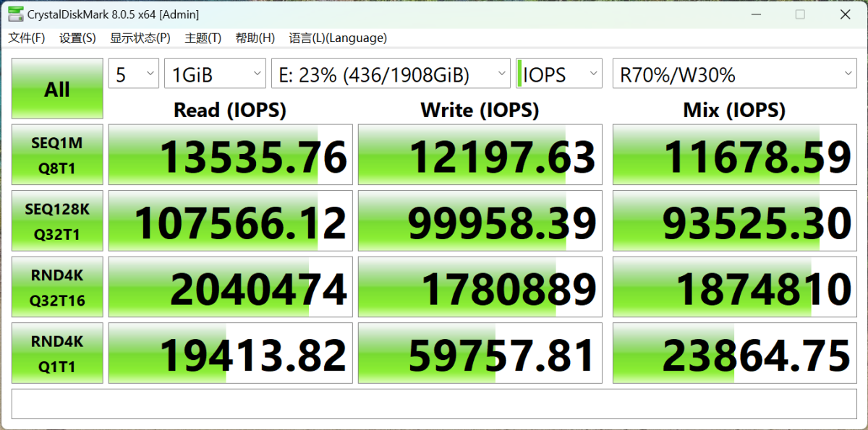Open the 文件(F) menu
The height and width of the screenshot is (430, 868).
click(27, 38)
